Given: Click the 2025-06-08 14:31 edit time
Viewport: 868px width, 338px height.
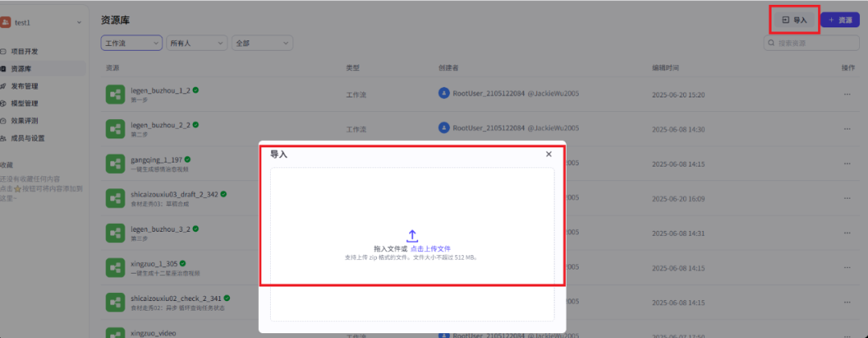Looking at the screenshot, I should (678, 233).
